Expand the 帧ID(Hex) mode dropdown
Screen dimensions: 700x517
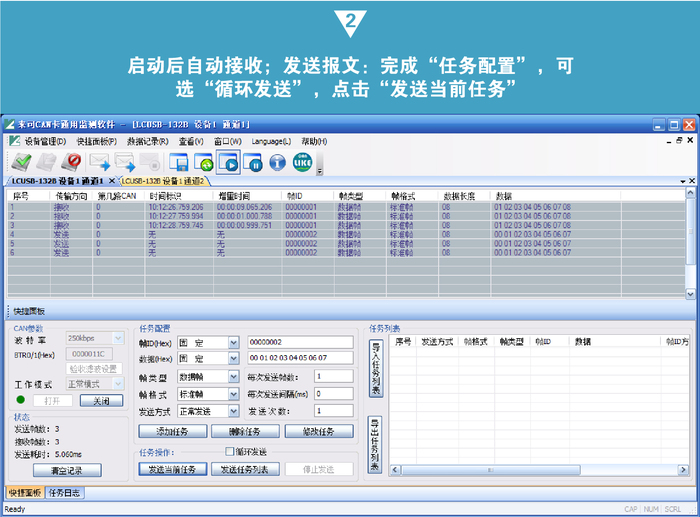tap(234, 343)
